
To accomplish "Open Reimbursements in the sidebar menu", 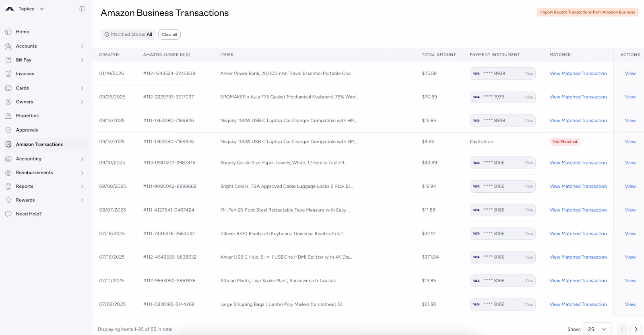I will [34, 173].
